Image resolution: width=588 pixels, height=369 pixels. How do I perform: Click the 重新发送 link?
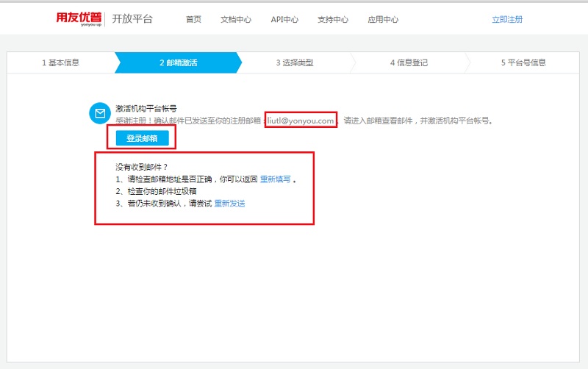tap(229, 204)
